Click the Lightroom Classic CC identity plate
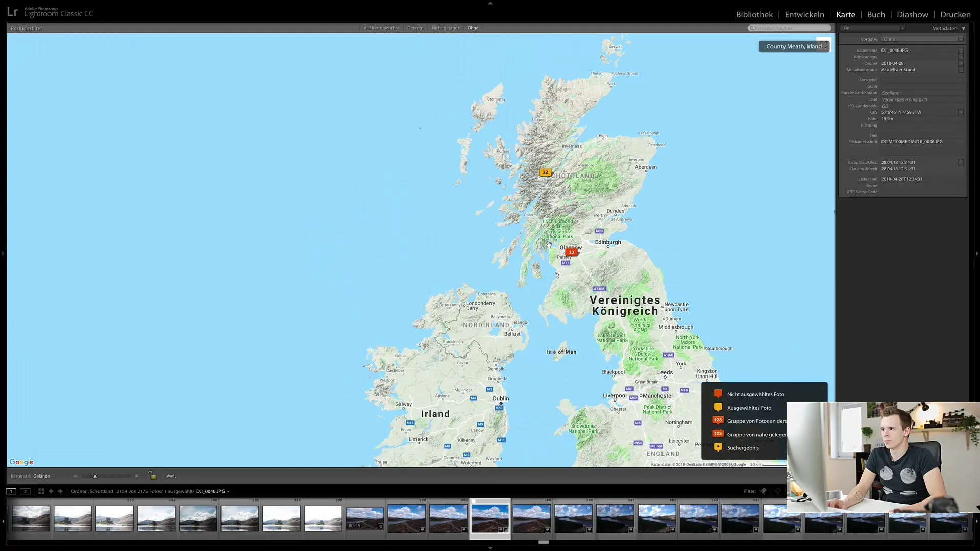The width and height of the screenshot is (980, 551). click(x=50, y=12)
